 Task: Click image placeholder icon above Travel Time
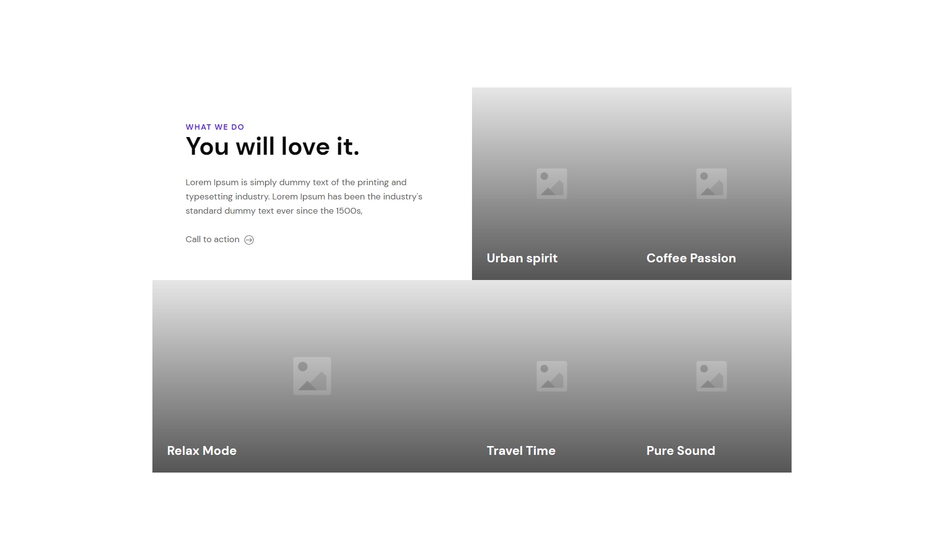coord(552,376)
